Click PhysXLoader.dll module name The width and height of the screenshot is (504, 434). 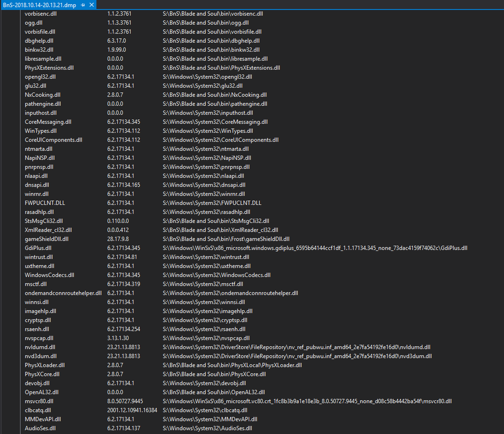click(x=44, y=365)
